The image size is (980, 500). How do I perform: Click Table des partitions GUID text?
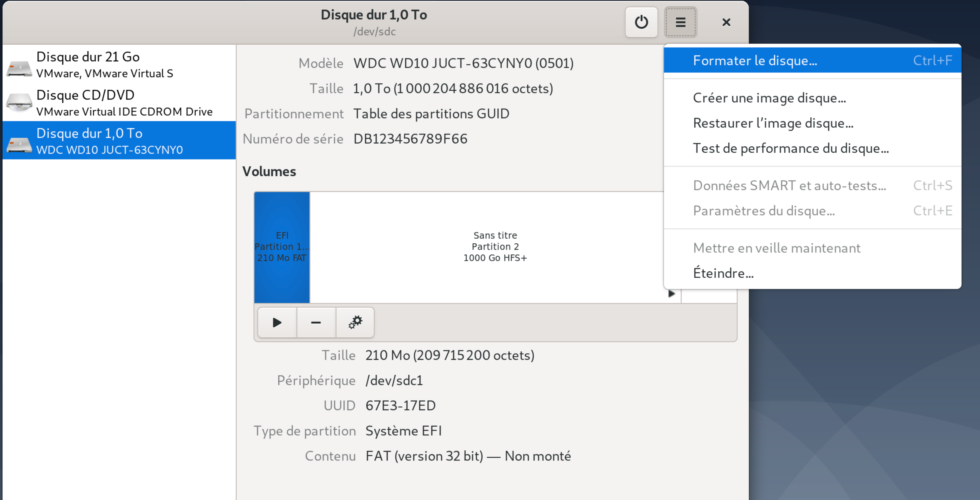click(x=431, y=114)
